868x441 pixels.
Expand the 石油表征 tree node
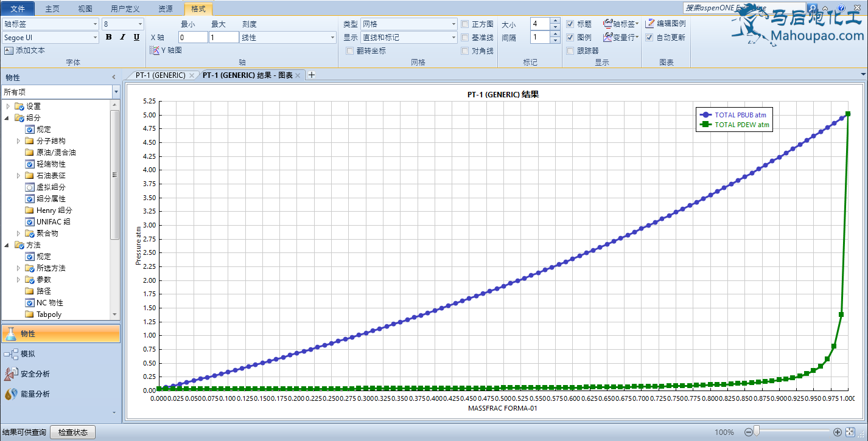click(19, 176)
